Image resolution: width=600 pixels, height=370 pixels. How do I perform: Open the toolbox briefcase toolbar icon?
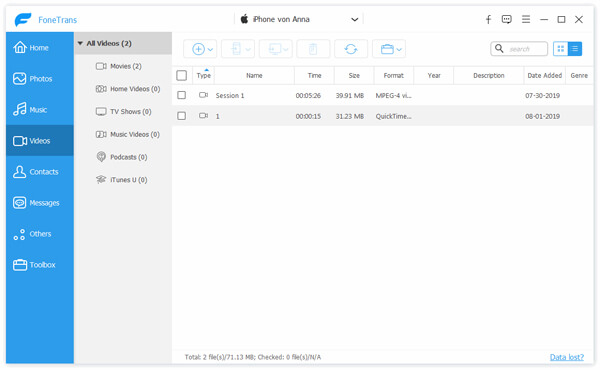click(x=387, y=49)
